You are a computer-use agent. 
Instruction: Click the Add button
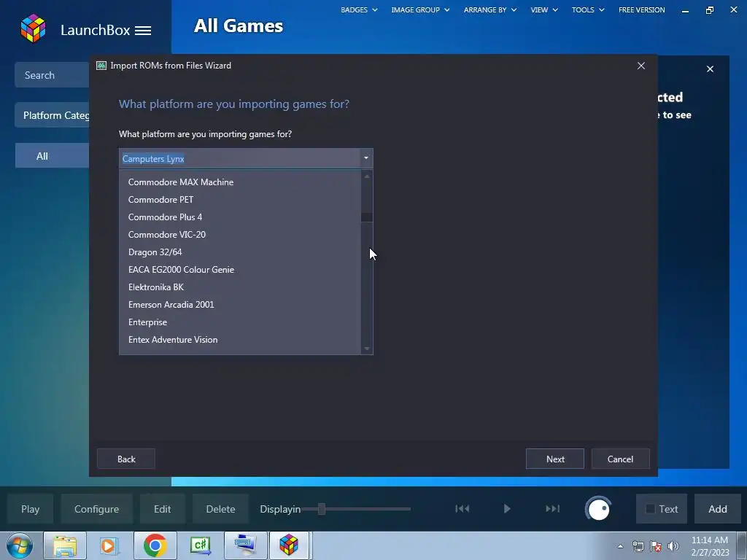click(718, 509)
